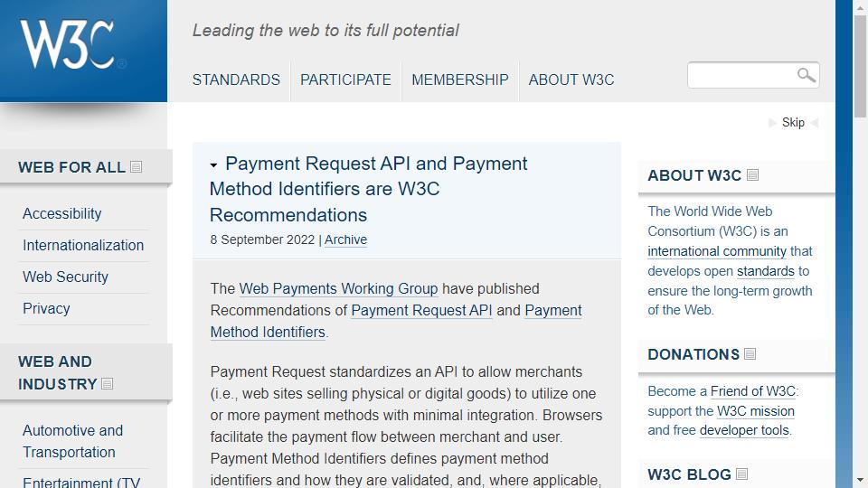The width and height of the screenshot is (868, 488).
Task: Click the W3C BLOG section expand icon
Action: 741,474
